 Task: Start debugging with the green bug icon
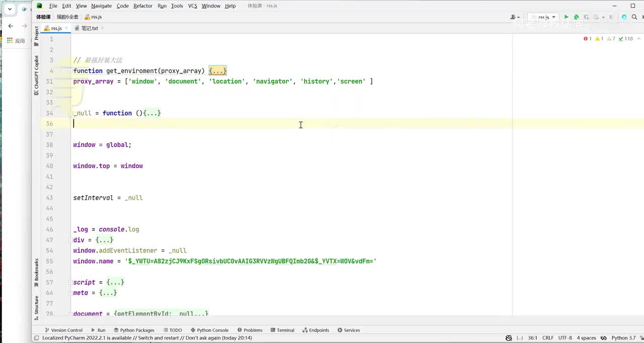tap(577, 17)
